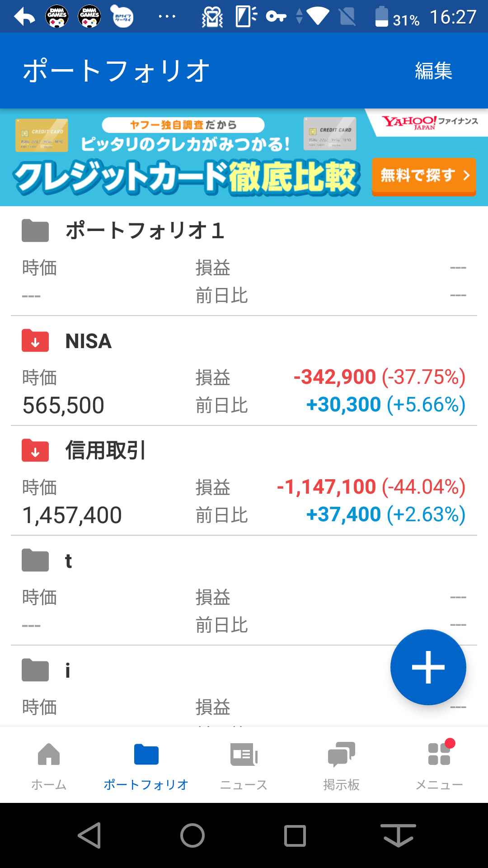Image resolution: width=488 pixels, height=868 pixels.
Task: Select the gray folder icon for i
Action: coord(35,670)
